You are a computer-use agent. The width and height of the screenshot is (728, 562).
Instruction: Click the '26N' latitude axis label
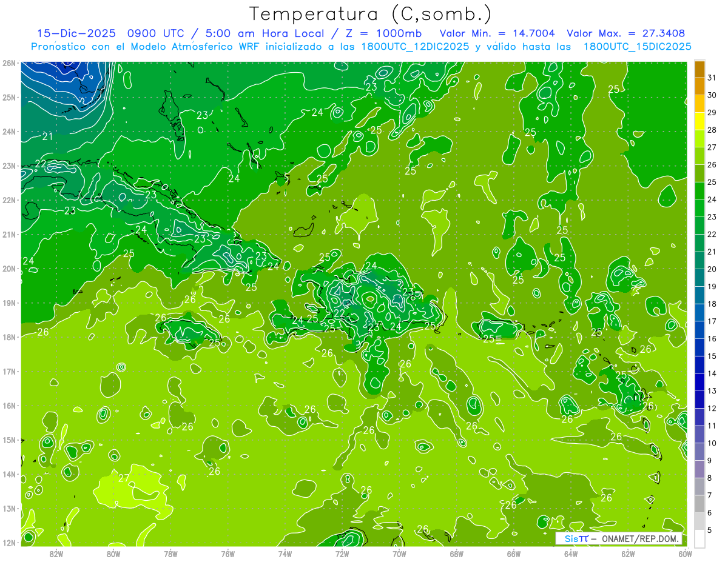point(8,63)
